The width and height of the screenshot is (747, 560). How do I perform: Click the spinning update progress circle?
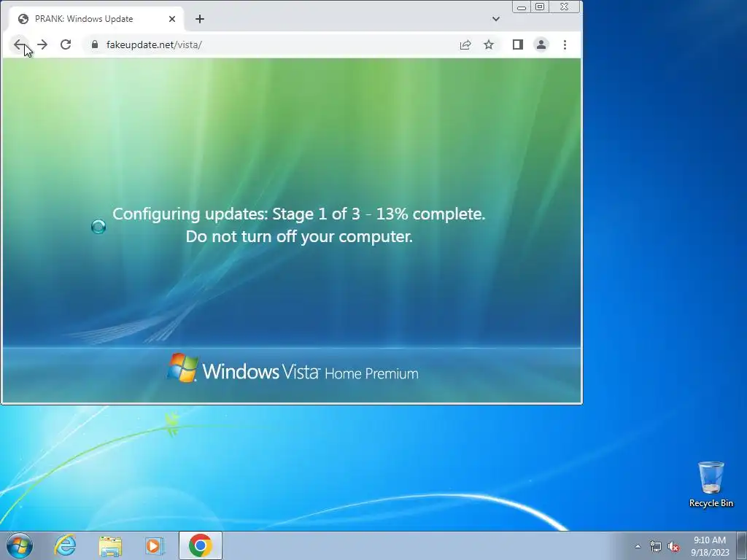point(98,227)
